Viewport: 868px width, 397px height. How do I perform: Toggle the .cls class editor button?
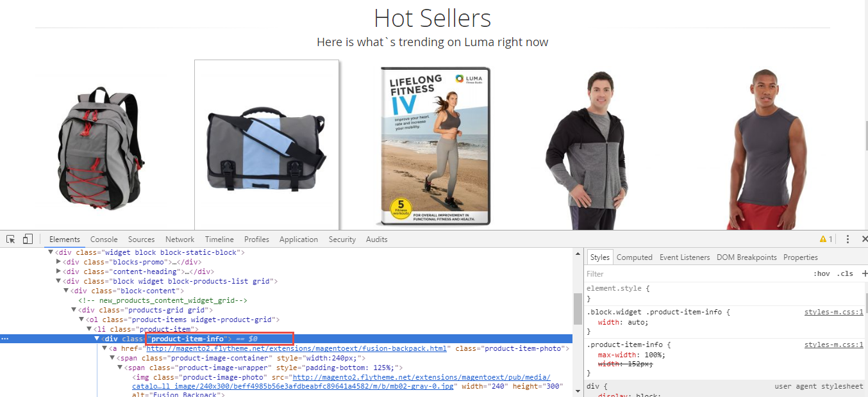(846, 273)
